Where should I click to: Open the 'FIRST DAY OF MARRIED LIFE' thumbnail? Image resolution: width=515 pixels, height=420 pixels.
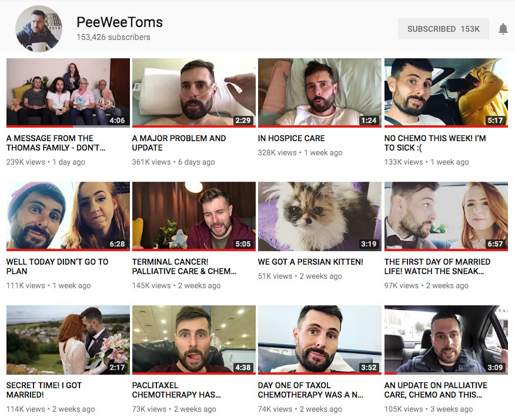[x=446, y=216]
